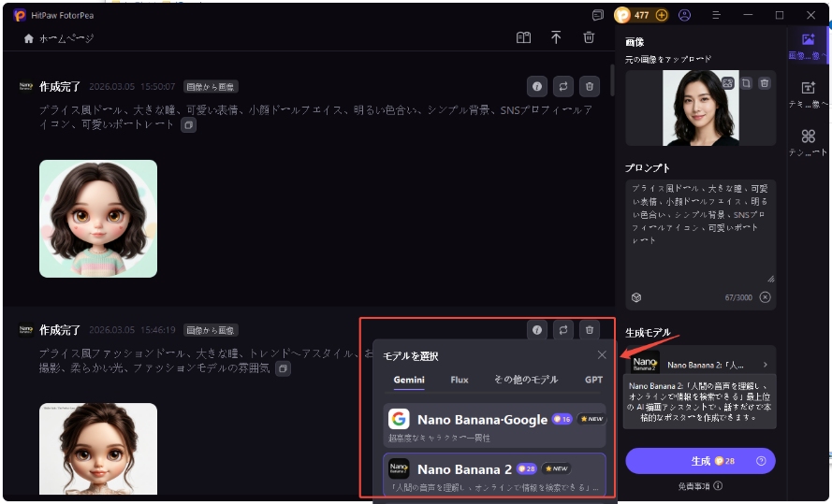Image resolution: width=832 pixels, height=504 pixels.
Task: Click the 元の画像をアップロード label
Action: tap(668, 59)
